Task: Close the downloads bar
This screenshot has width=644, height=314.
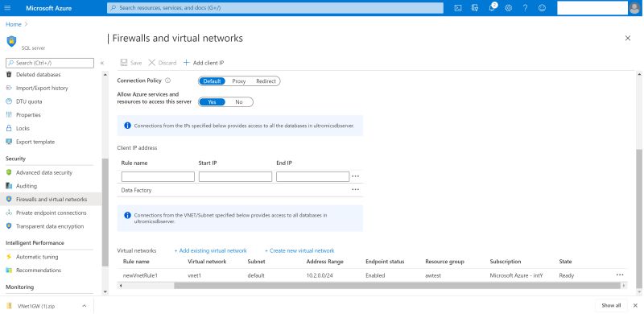Action: pyautogui.click(x=635, y=305)
